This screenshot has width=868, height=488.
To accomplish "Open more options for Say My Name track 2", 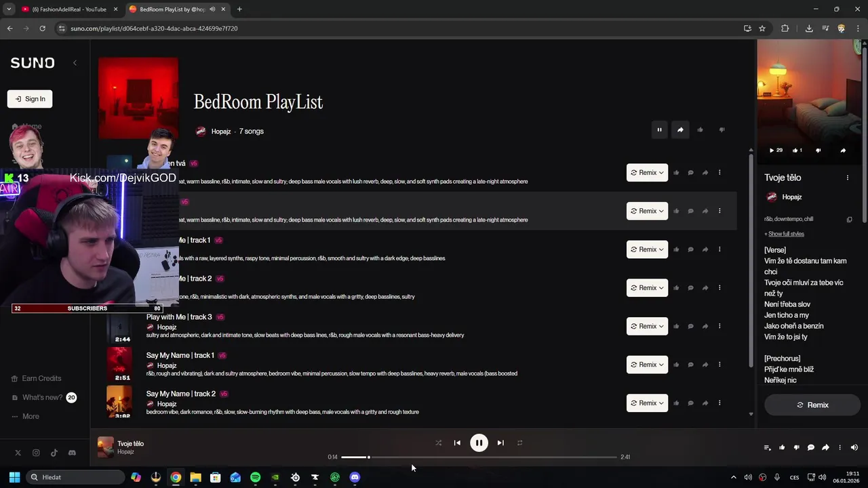I will [x=719, y=403].
